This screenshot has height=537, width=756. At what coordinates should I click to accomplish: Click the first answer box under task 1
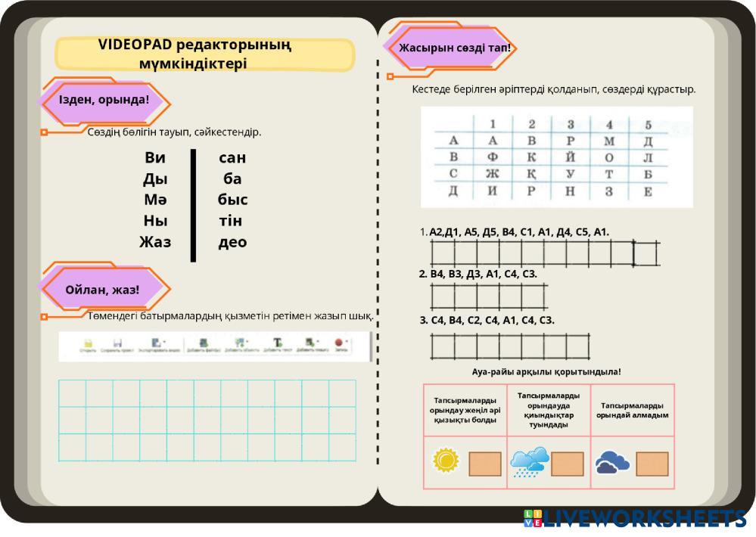pos(440,253)
